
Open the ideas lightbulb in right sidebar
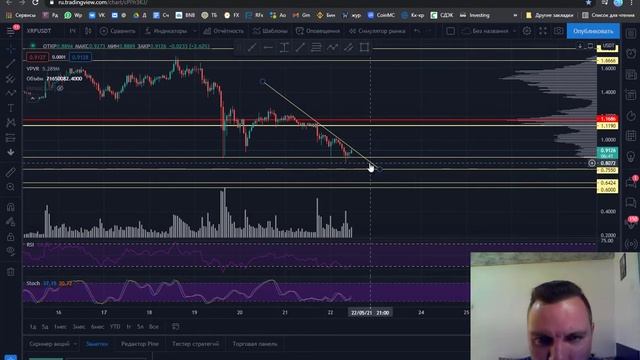[631, 156]
